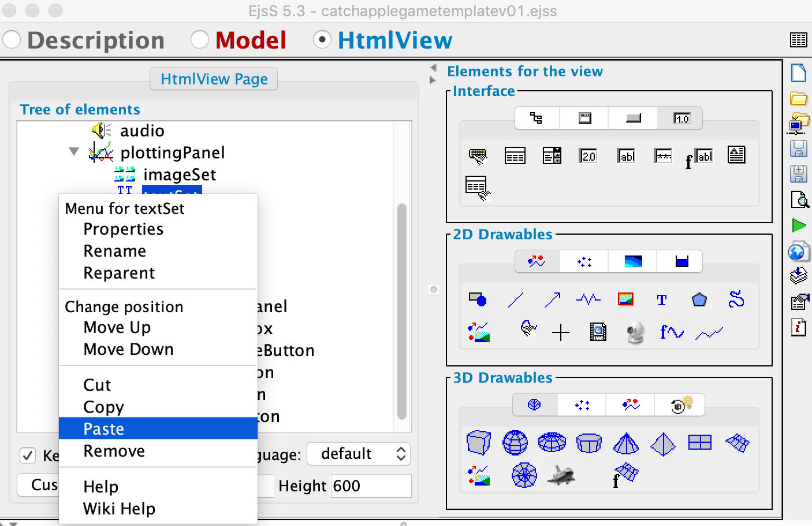Image resolution: width=812 pixels, height=526 pixels.
Task: Choose Copy from the context menu
Action: point(104,408)
